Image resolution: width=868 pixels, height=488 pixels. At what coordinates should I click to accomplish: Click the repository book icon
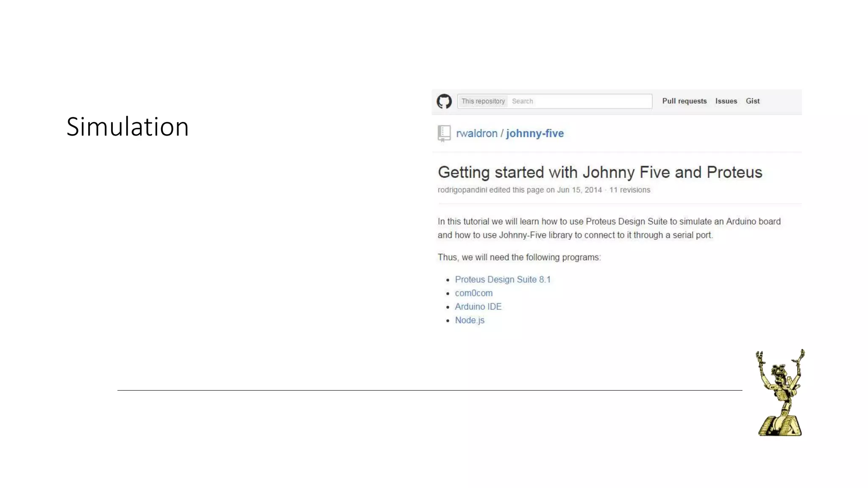tap(444, 133)
